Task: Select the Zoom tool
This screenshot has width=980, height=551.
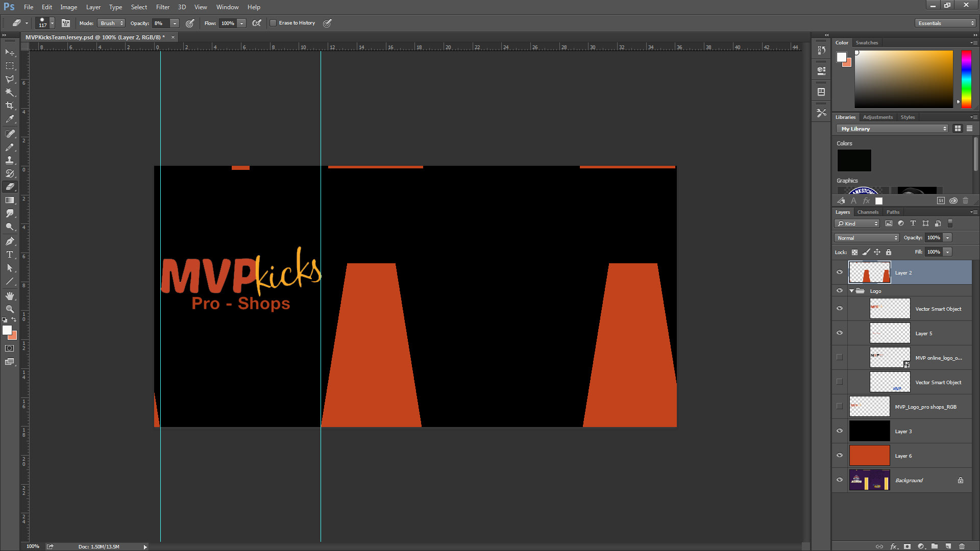Action: 10,309
